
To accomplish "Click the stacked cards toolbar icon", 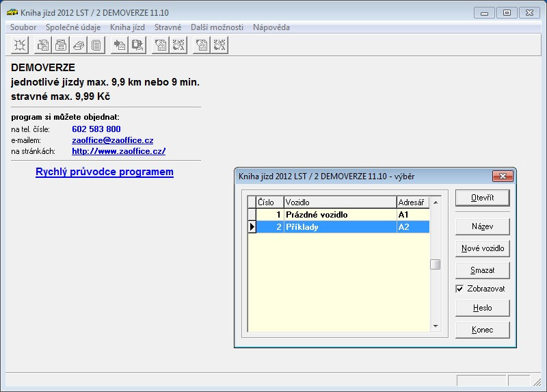I will (x=79, y=45).
